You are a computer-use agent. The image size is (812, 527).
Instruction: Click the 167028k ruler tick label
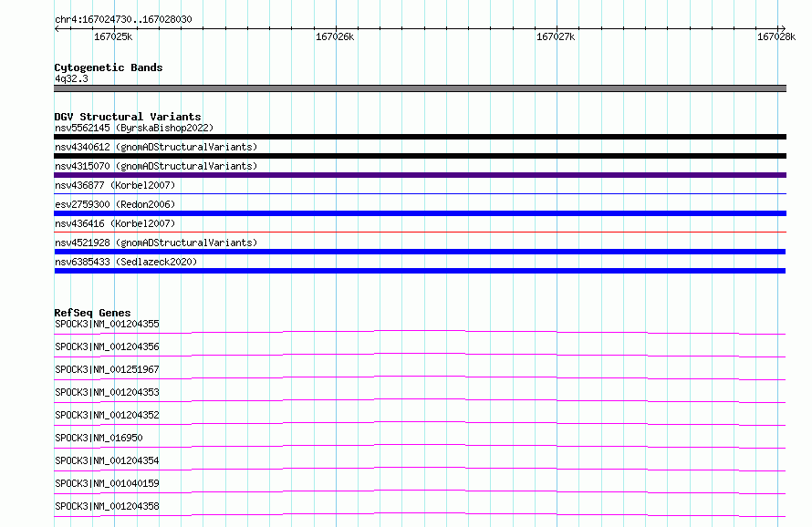[x=776, y=36]
